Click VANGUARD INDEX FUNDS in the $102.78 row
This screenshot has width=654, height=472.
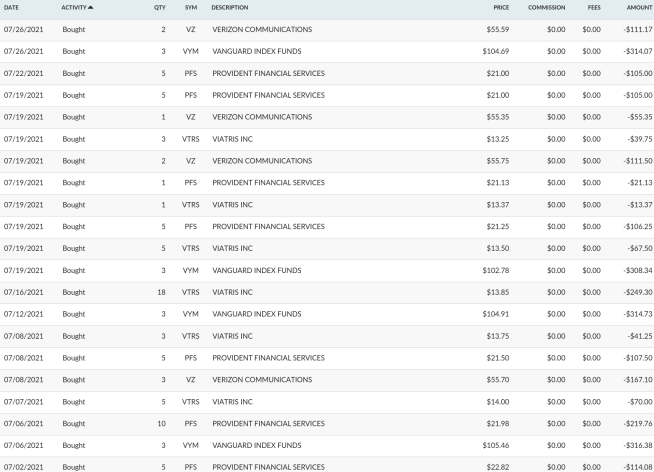257,271
